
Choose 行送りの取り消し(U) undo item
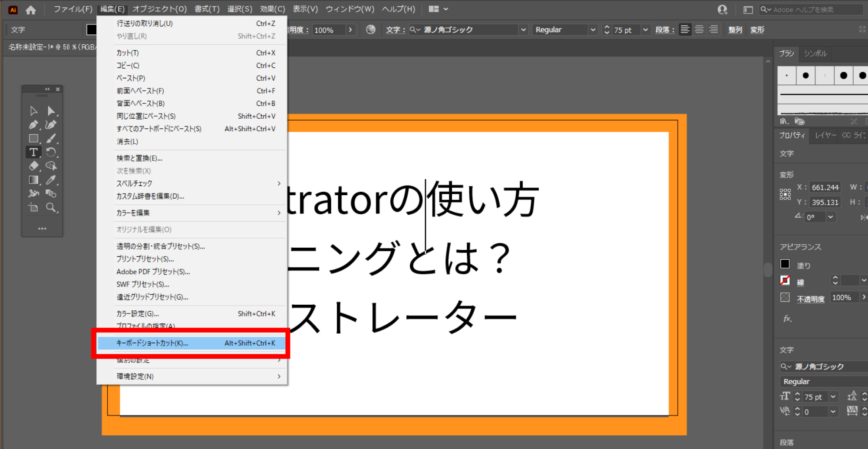tap(191, 23)
